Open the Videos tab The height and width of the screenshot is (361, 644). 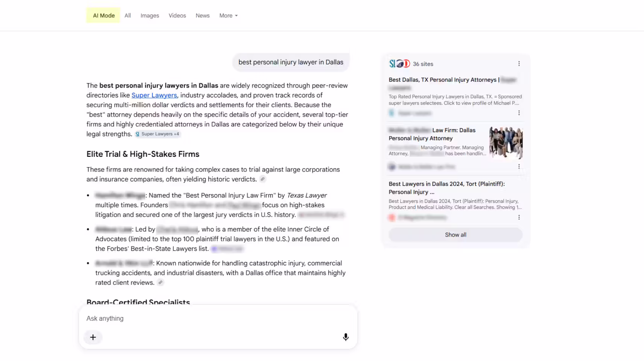177,15
